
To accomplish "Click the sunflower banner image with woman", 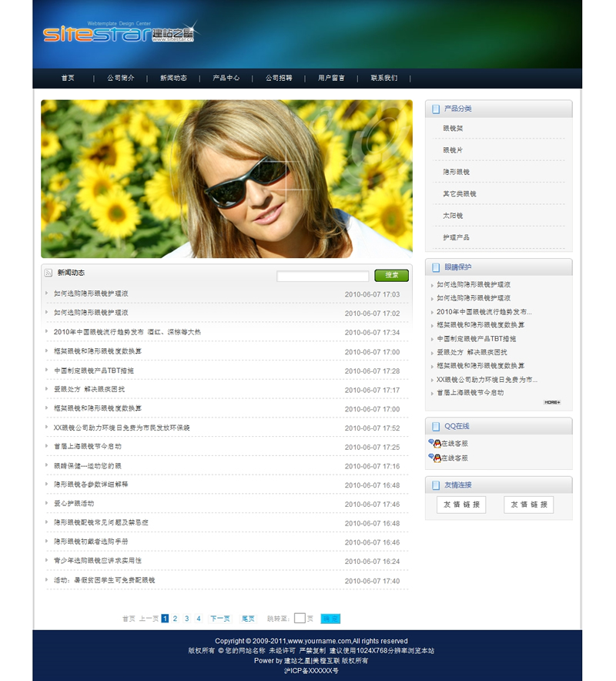I will 226,179.
